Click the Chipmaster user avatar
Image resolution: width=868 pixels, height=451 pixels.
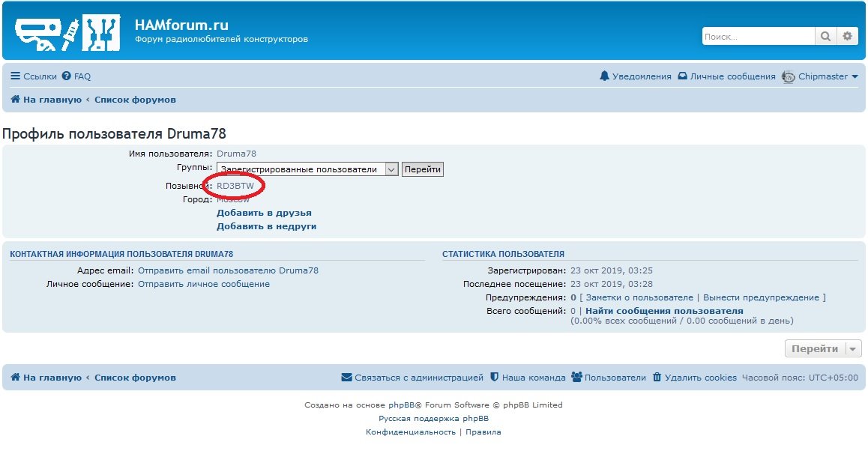coord(788,76)
